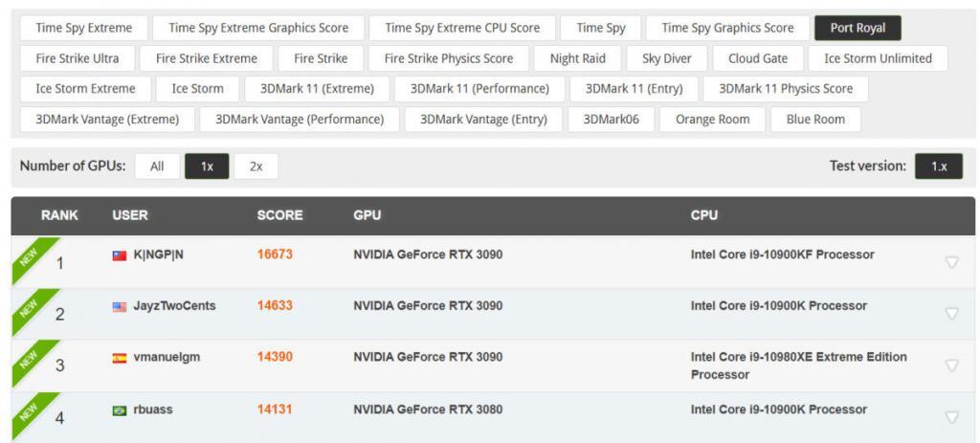980x443 pixels.
Task: Expand details for rbuass result row
Action: [x=951, y=416]
